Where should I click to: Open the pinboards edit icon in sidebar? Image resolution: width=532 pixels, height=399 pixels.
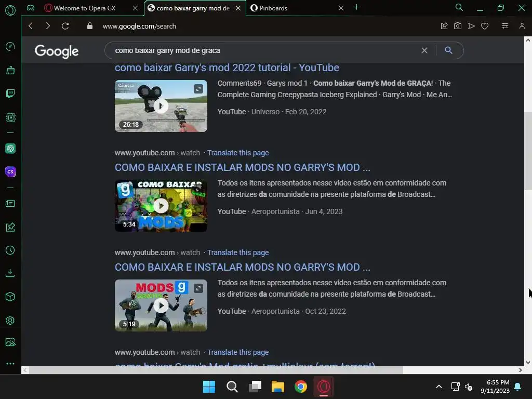[x=10, y=227]
